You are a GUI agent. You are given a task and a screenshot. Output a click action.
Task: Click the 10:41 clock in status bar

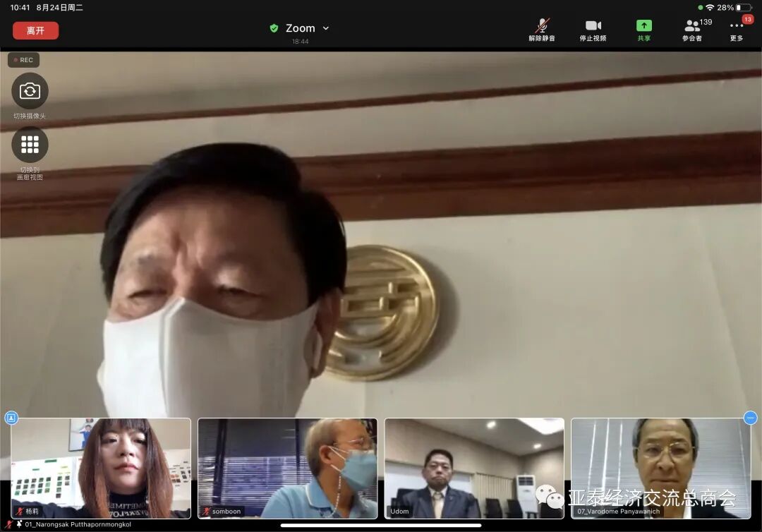(20, 8)
